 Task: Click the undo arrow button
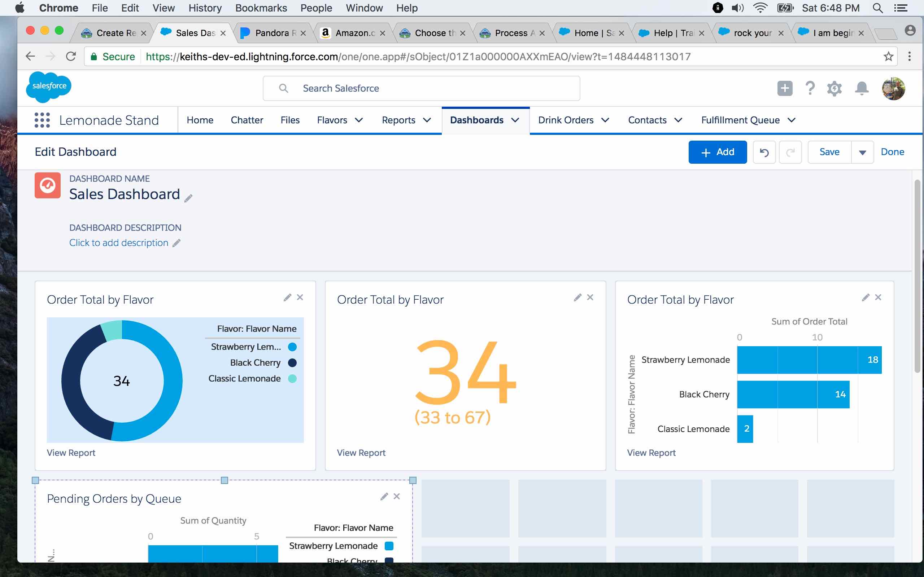pyautogui.click(x=764, y=152)
